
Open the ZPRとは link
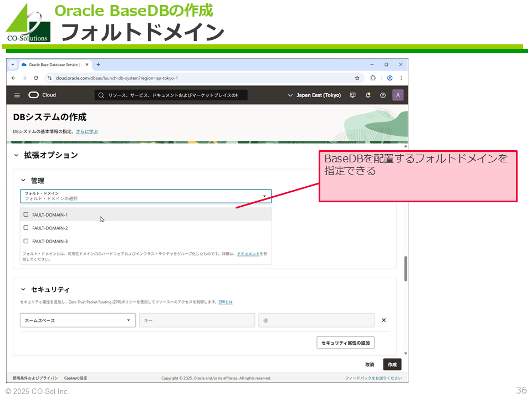226,302
